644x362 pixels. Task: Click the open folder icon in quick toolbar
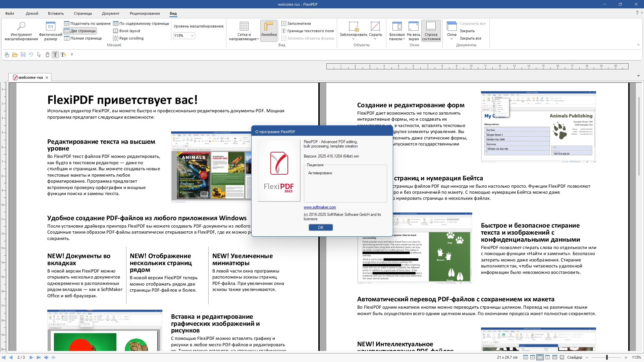pos(15,55)
